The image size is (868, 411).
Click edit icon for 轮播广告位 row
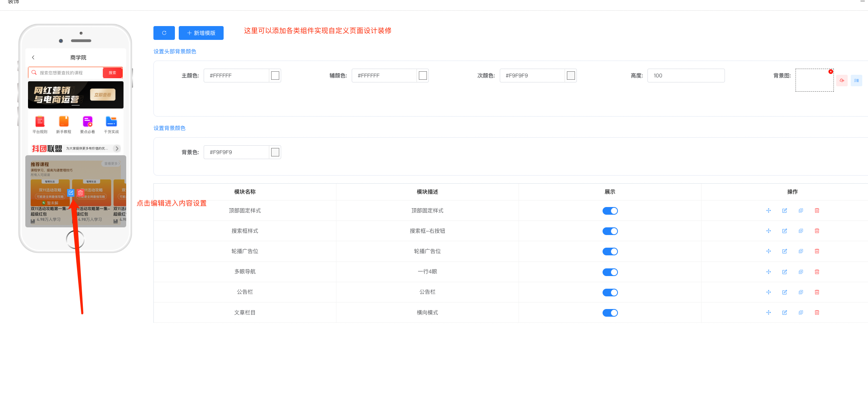pos(785,251)
